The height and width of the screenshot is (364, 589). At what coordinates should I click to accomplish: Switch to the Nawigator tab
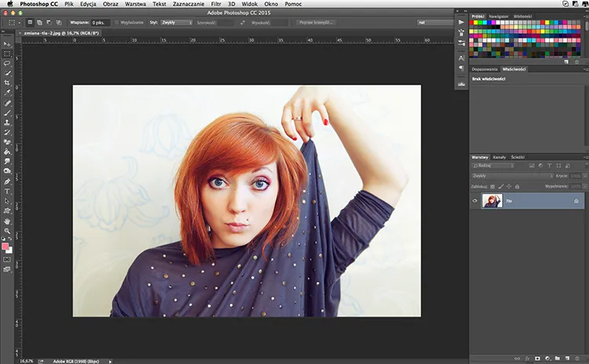click(499, 16)
